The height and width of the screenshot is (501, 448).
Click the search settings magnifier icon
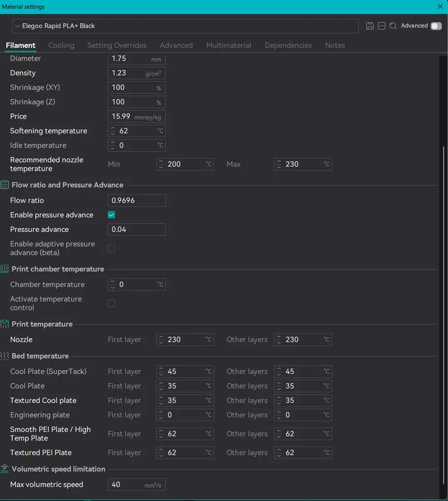coord(393,26)
